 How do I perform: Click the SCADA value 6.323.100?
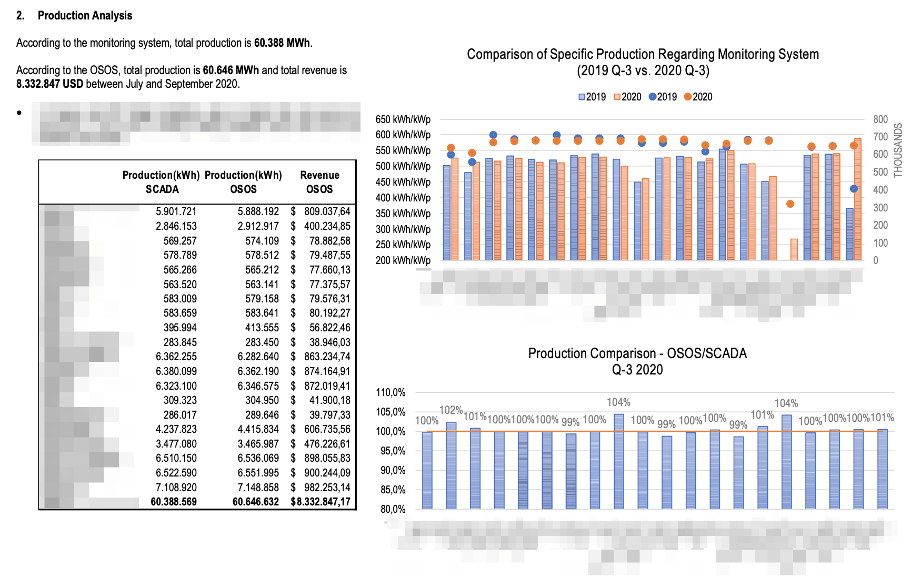click(x=176, y=386)
